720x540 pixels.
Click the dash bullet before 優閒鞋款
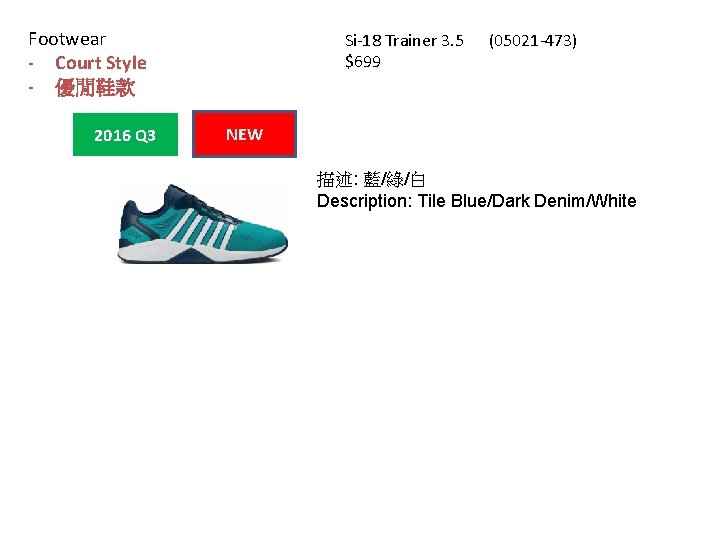(31, 87)
